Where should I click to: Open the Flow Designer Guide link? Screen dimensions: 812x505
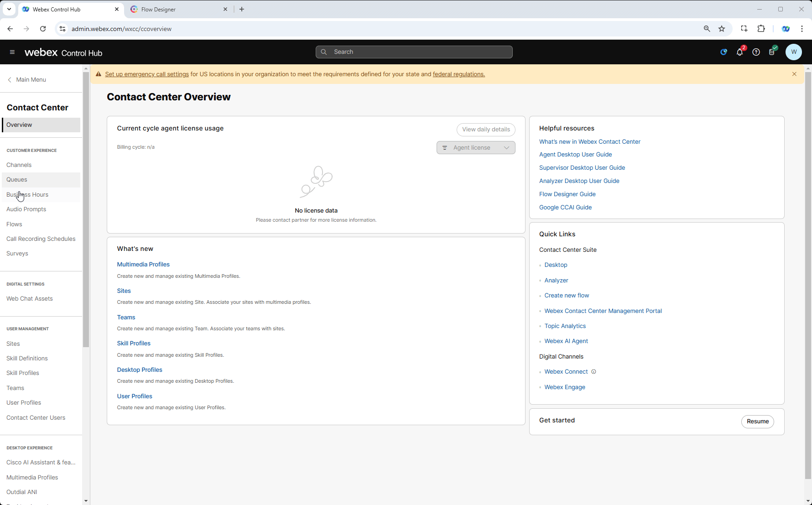567,194
